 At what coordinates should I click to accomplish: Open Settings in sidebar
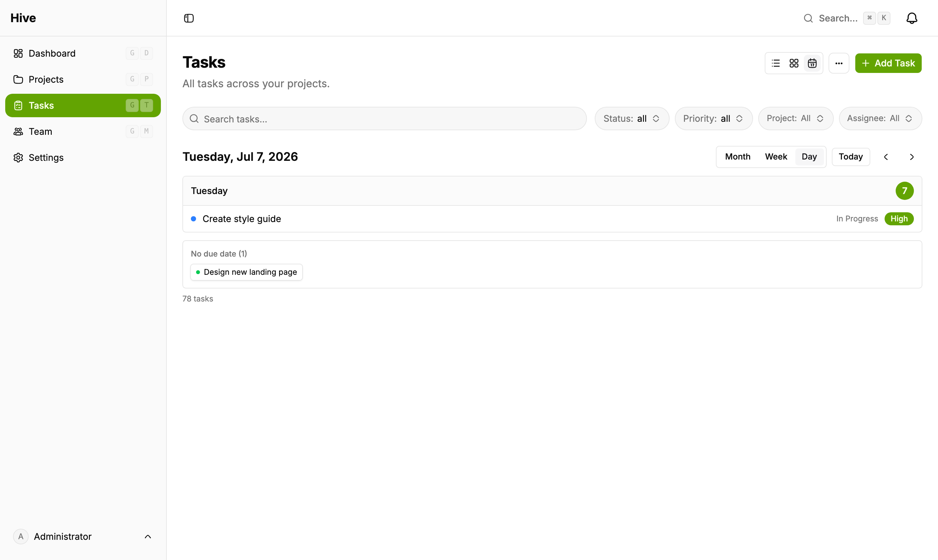click(x=83, y=157)
